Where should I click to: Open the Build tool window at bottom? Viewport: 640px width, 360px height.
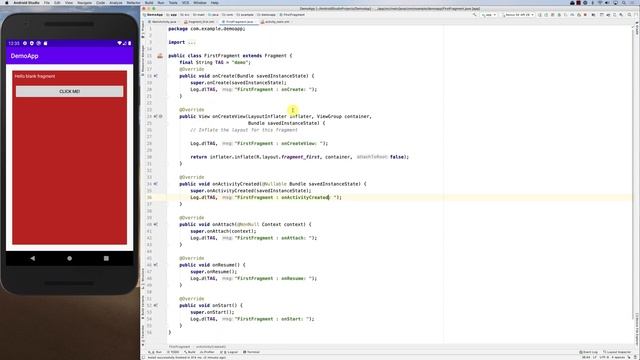point(190,352)
